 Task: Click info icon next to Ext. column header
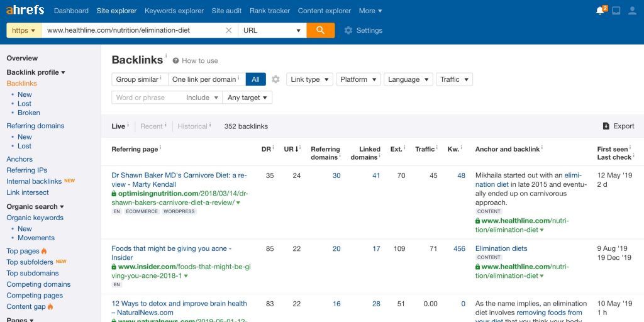404,147
